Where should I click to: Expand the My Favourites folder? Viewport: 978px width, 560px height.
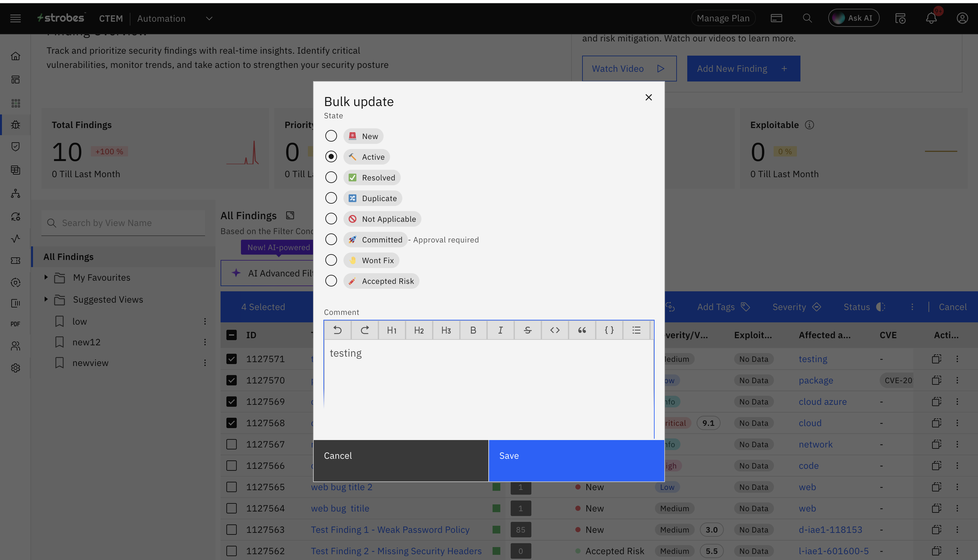pyautogui.click(x=46, y=277)
